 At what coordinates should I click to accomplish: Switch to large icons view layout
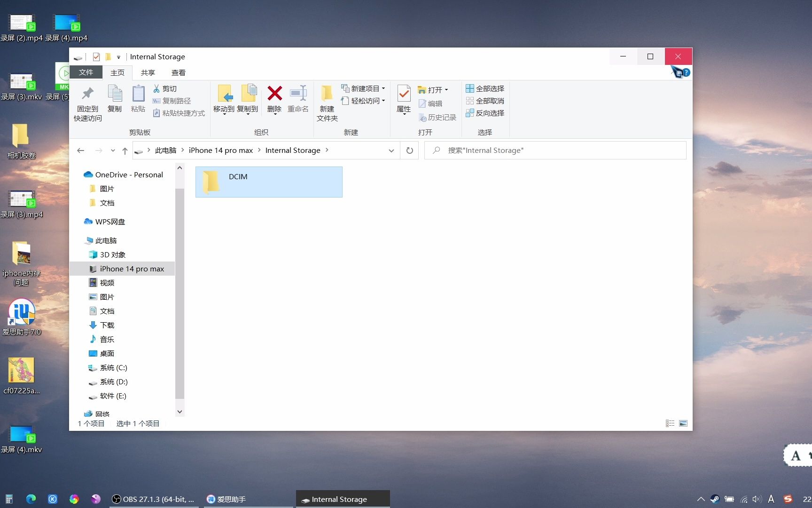pos(683,423)
